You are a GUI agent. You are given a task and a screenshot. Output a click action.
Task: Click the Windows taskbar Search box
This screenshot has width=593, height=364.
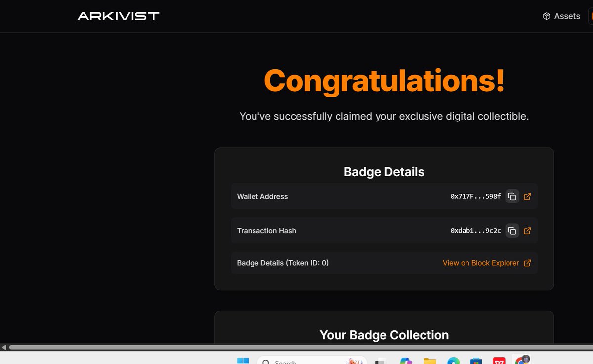(x=312, y=361)
